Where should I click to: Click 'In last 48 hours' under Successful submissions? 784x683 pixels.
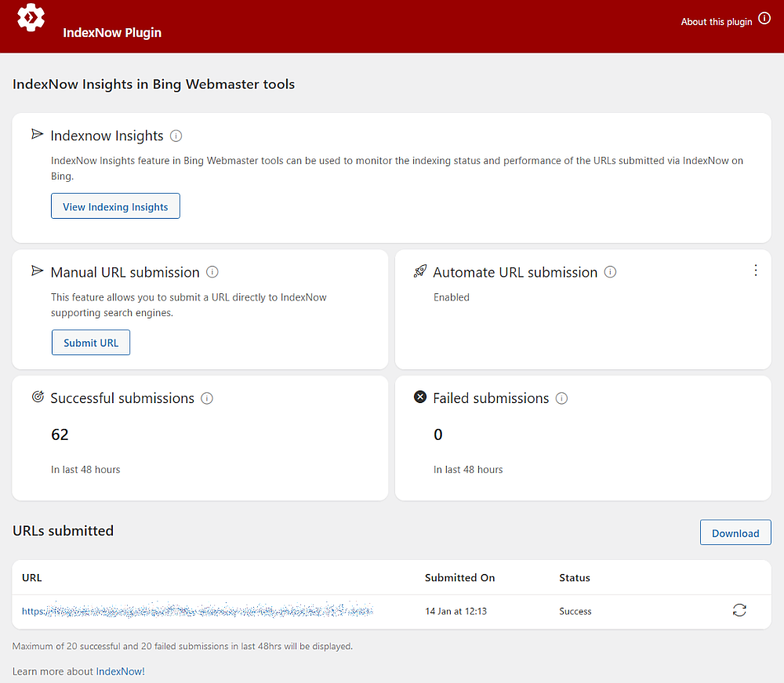tap(85, 470)
